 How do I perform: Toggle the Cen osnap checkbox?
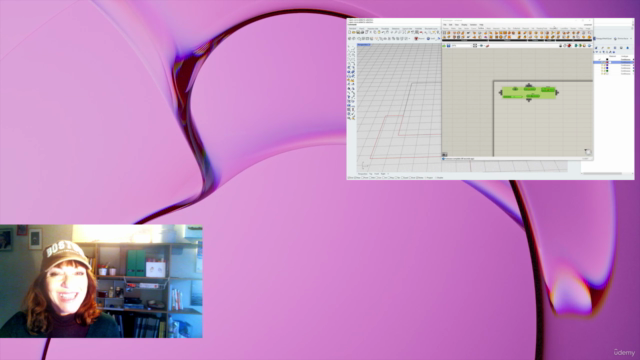(x=377, y=178)
